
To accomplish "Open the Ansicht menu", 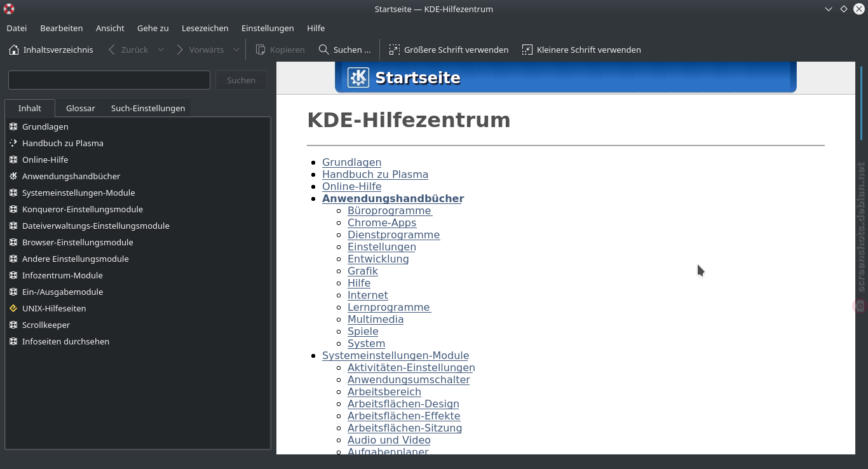I will click(110, 28).
